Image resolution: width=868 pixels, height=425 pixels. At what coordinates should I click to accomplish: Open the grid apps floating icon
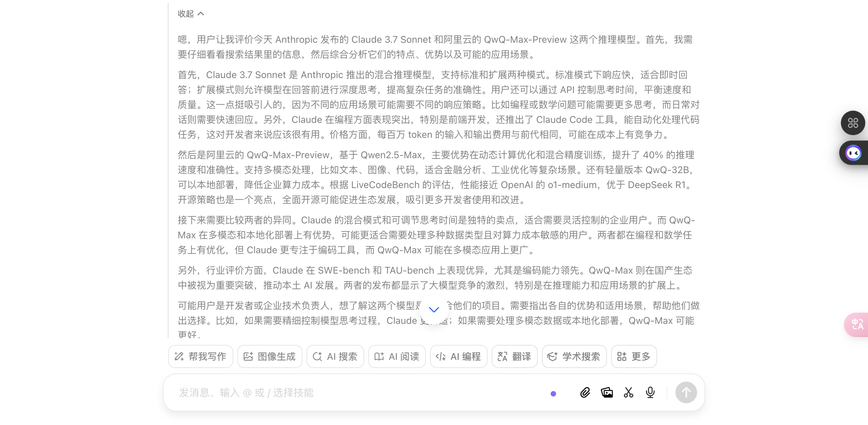853,123
